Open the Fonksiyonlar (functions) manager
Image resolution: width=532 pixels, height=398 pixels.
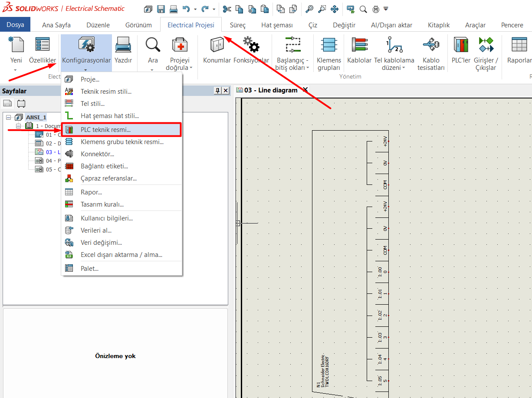point(251,50)
